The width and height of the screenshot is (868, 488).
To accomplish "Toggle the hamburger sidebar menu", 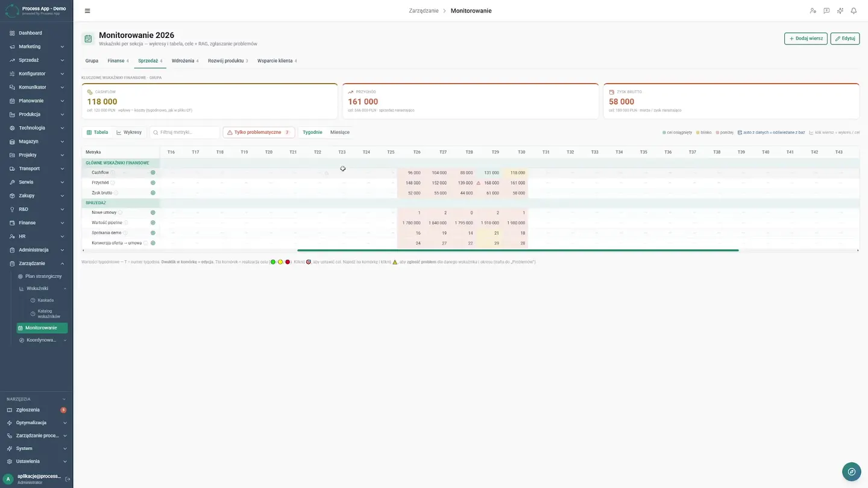I will point(87,11).
